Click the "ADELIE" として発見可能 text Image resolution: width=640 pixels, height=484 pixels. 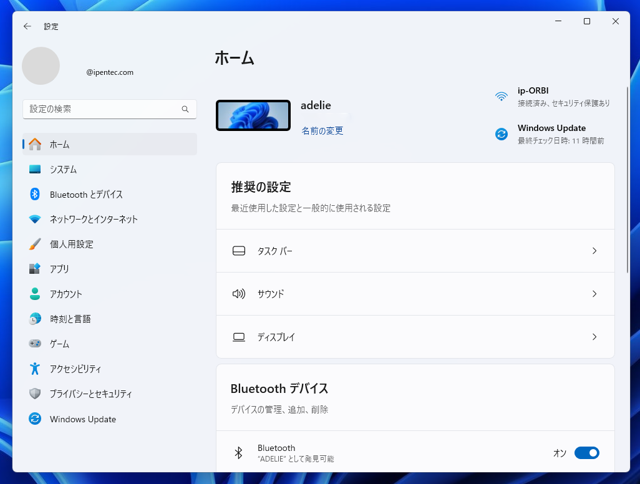click(296, 459)
